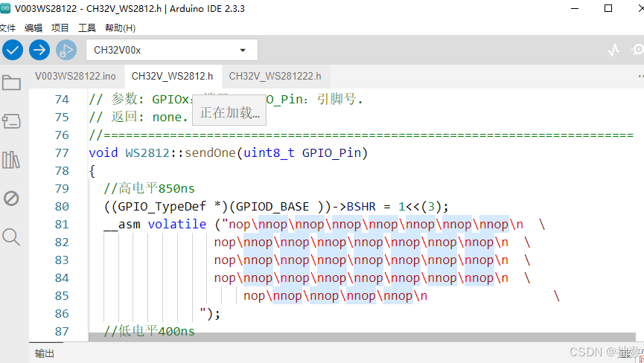Switch to the V003WS28122.ino tab
Image resolution: width=644 pixels, height=363 pixels.
[75, 77]
